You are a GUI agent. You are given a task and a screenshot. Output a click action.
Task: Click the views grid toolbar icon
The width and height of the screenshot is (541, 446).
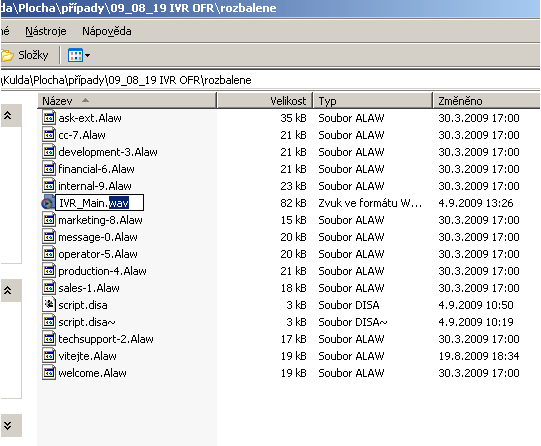[x=75, y=55]
